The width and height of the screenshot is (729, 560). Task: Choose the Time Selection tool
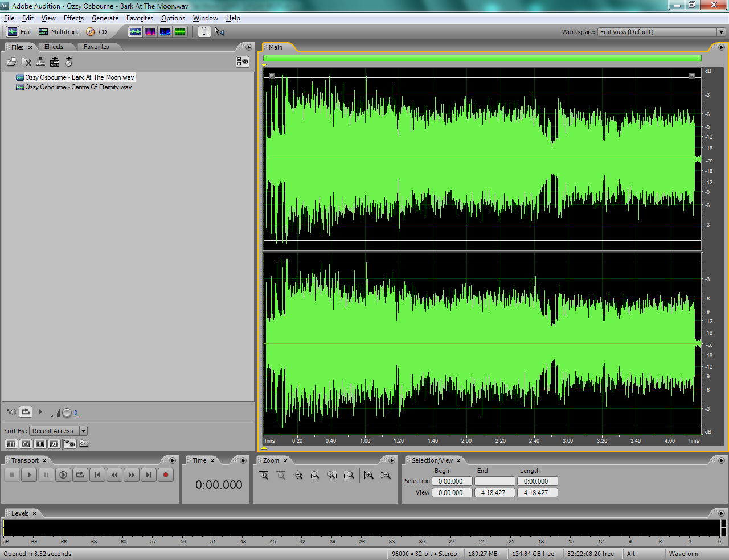coord(204,32)
